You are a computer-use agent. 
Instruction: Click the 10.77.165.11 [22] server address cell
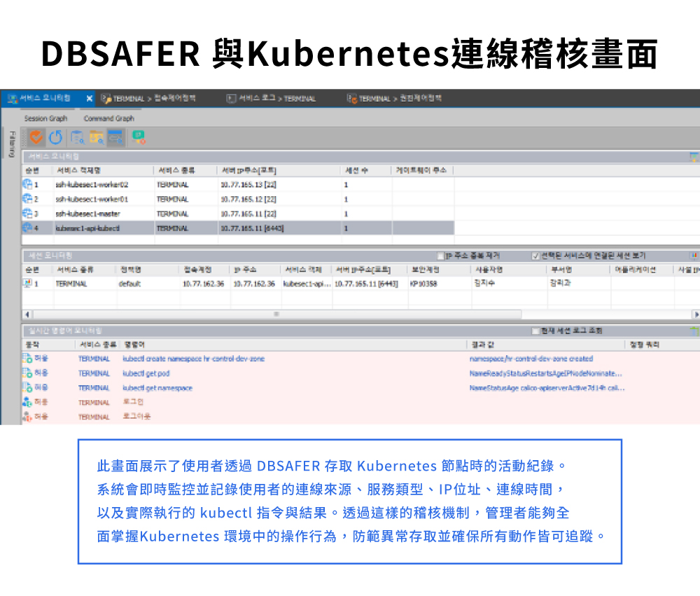tap(248, 214)
